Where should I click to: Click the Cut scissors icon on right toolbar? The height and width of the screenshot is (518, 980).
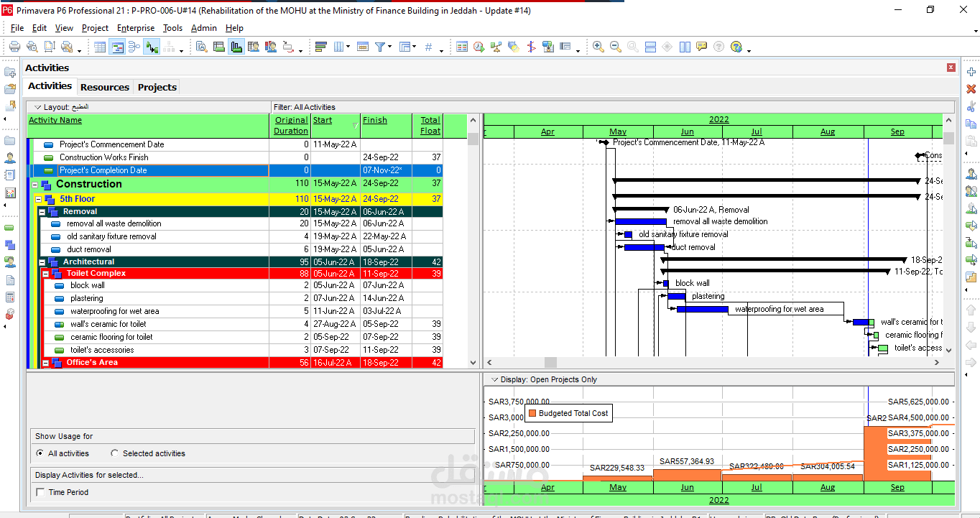(x=971, y=106)
